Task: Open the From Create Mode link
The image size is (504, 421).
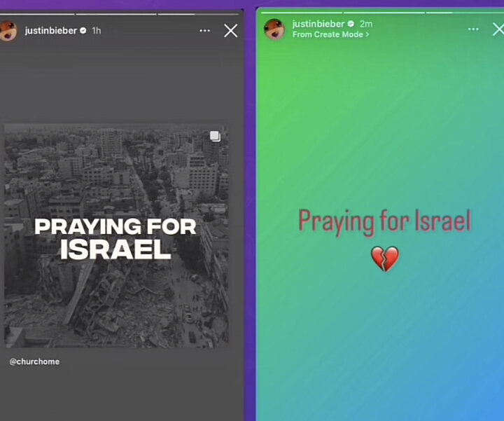Action: [x=330, y=34]
